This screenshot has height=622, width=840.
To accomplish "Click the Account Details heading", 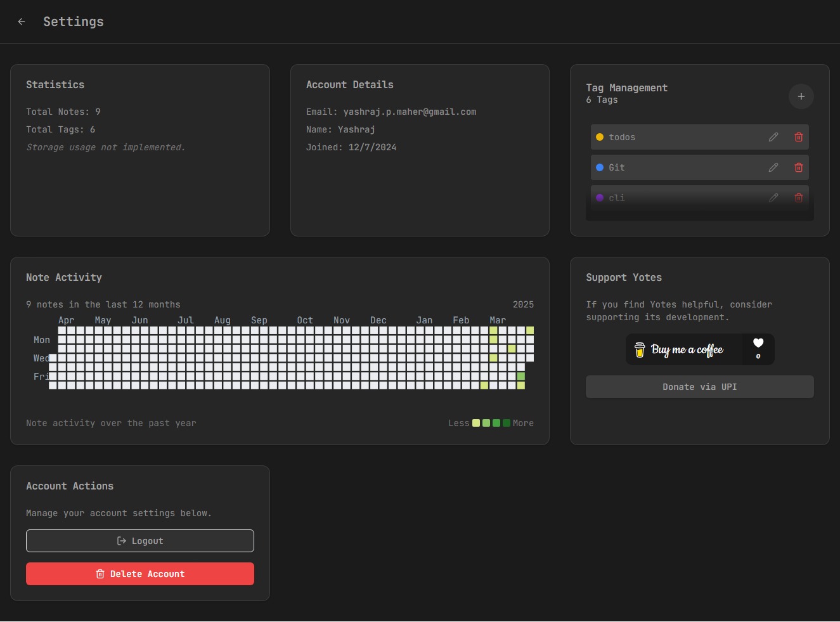I will 350,84.
